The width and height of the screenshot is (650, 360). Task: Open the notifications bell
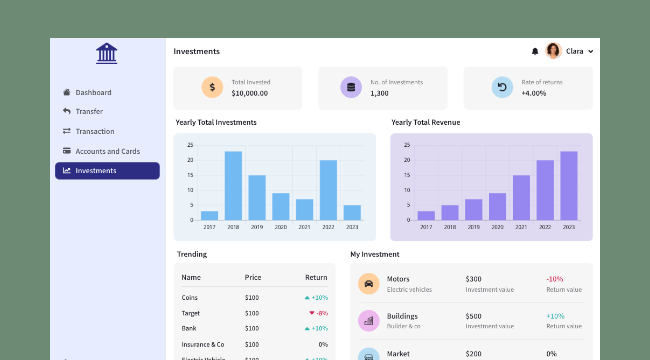click(x=535, y=51)
